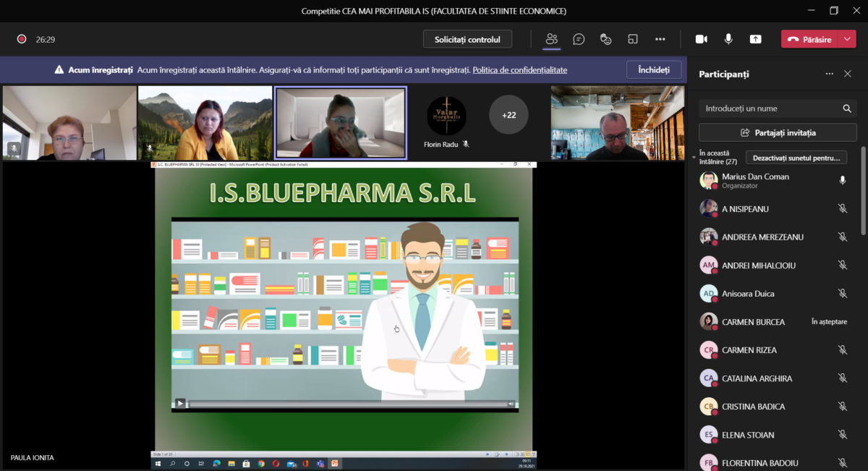Click the +22 more participants bubble

(x=509, y=114)
